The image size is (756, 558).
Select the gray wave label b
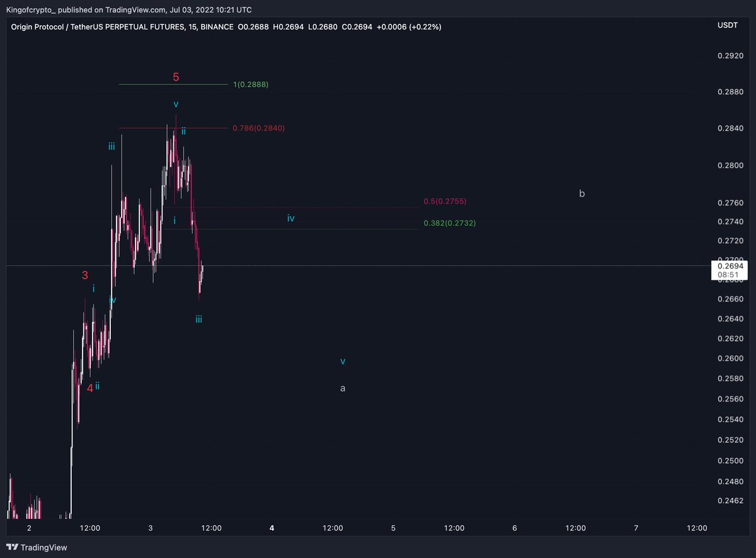582,194
